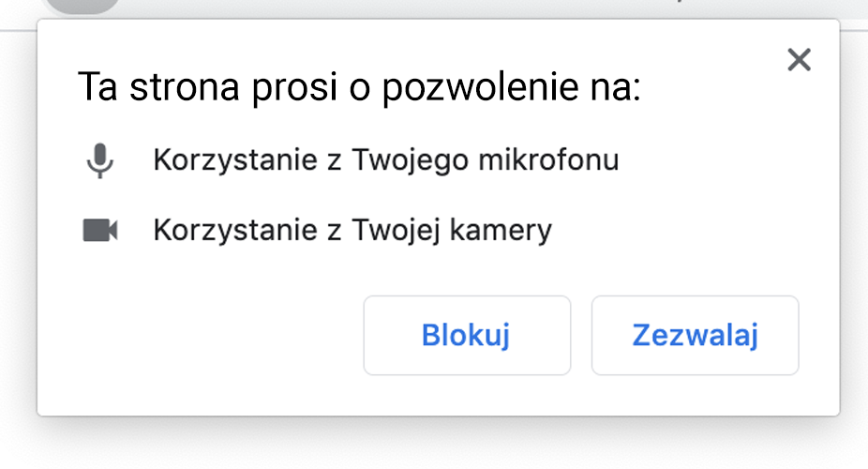
Task: Click the blue 'Zezwalaj' label
Action: tap(695, 336)
